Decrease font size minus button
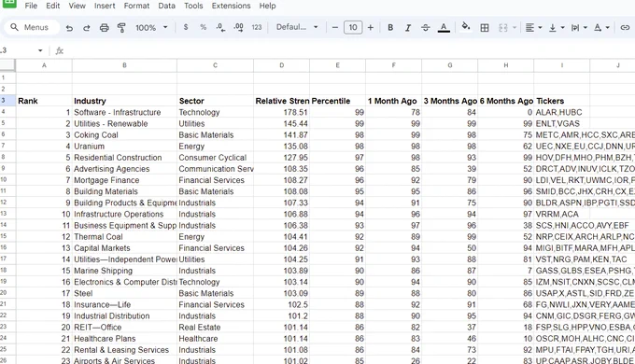635x364 pixels. (335, 27)
